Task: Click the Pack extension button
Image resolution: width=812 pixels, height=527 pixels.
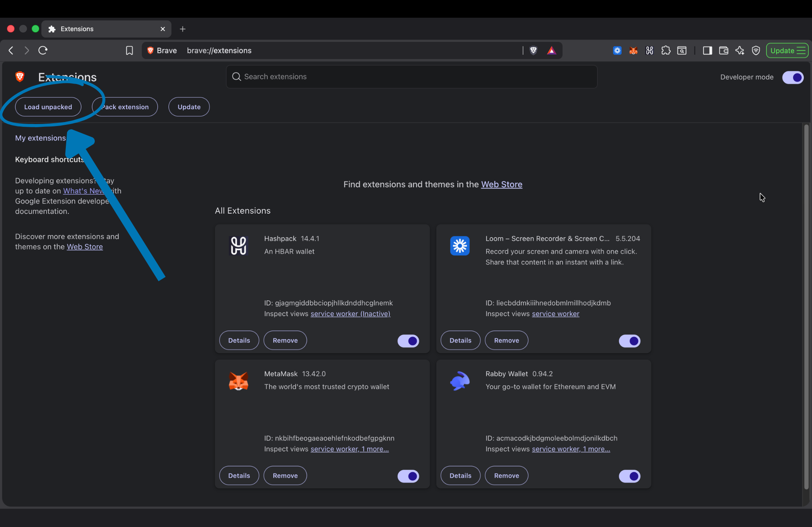Action: tap(125, 107)
